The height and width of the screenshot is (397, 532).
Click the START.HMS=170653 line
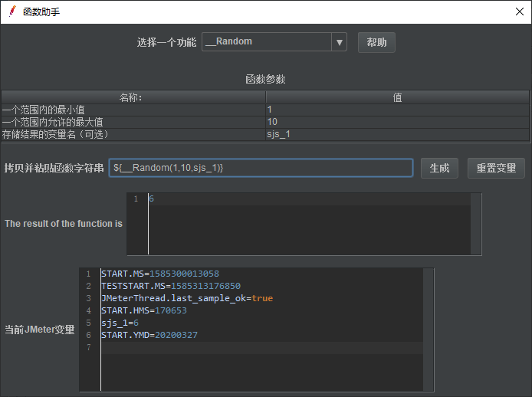pos(144,310)
